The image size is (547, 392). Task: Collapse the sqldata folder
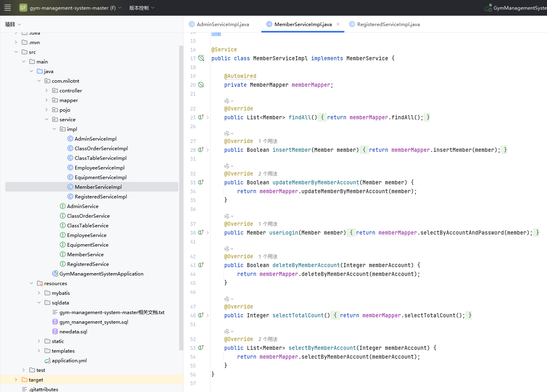tap(39, 302)
